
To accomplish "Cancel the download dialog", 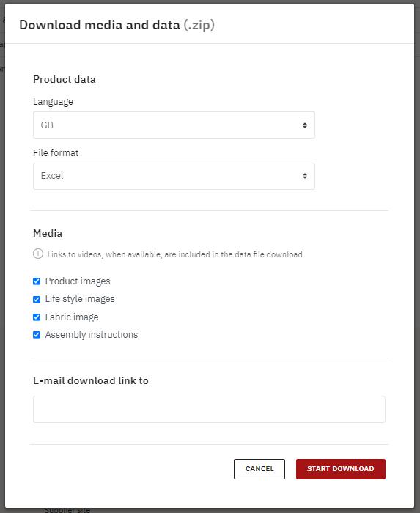I will 259,469.
